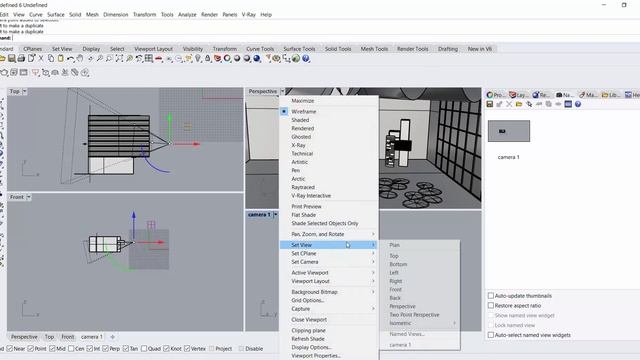The width and height of the screenshot is (640, 360).
Task: Open the Curve menu in menu bar
Action: (36, 14)
